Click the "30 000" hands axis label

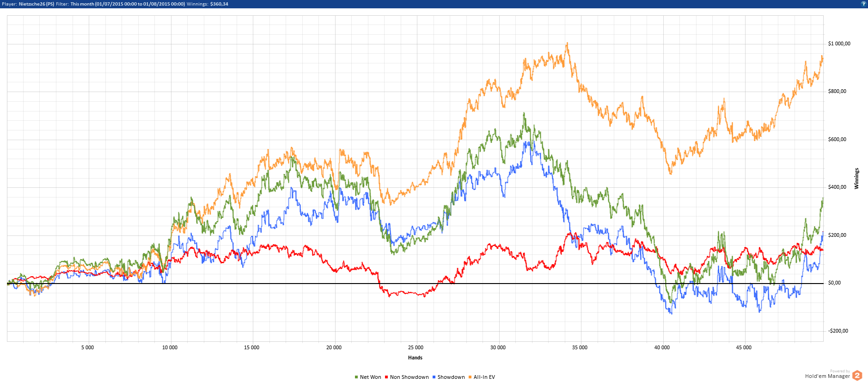498,347
